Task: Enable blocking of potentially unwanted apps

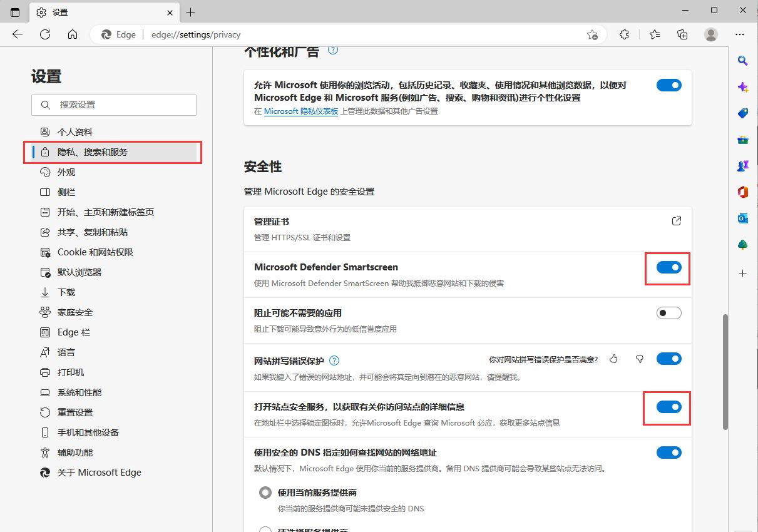Action: (x=668, y=312)
